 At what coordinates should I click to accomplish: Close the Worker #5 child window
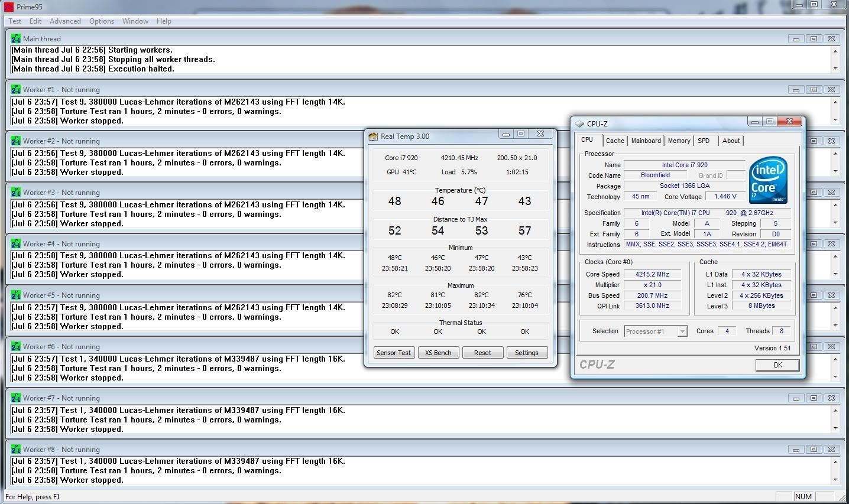(x=831, y=295)
